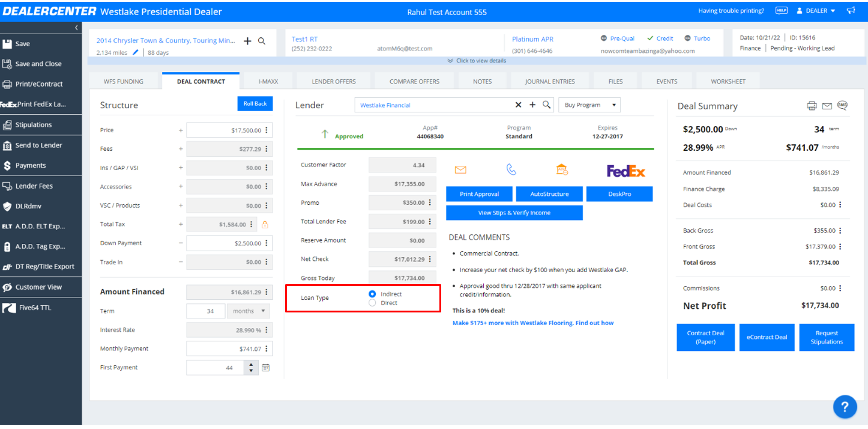This screenshot has width=868, height=429.
Task: Click the Monthly Payment input field
Action: 229,348
